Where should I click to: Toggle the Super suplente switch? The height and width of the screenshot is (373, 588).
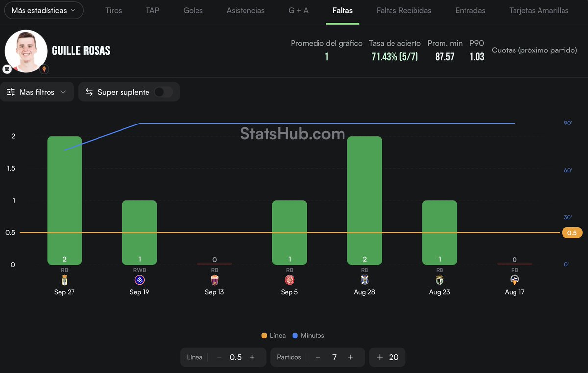pos(163,92)
